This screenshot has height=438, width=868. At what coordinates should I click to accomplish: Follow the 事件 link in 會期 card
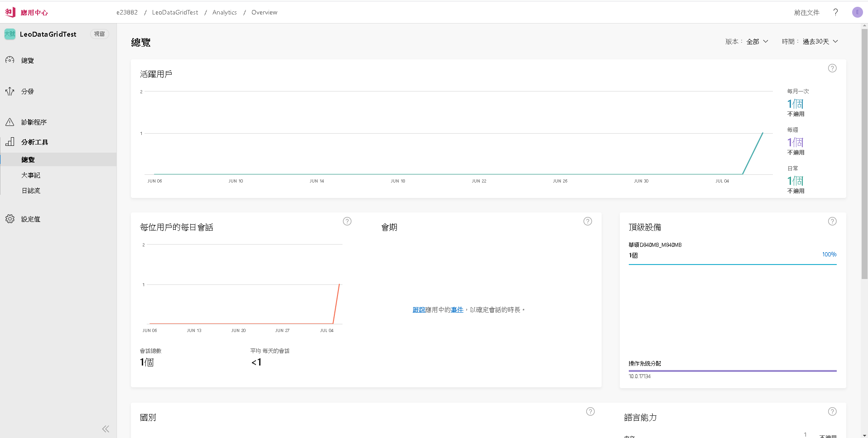pyautogui.click(x=457, y=309)
